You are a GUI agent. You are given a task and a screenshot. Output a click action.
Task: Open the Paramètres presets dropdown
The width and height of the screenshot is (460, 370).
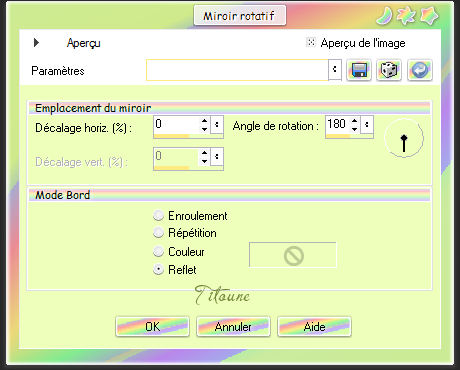tap(335, 70)
